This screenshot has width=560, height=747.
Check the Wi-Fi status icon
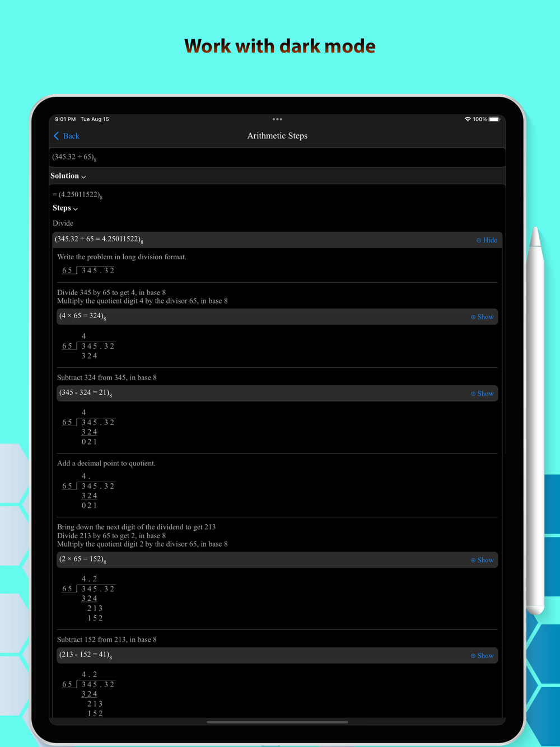[468, 119]
